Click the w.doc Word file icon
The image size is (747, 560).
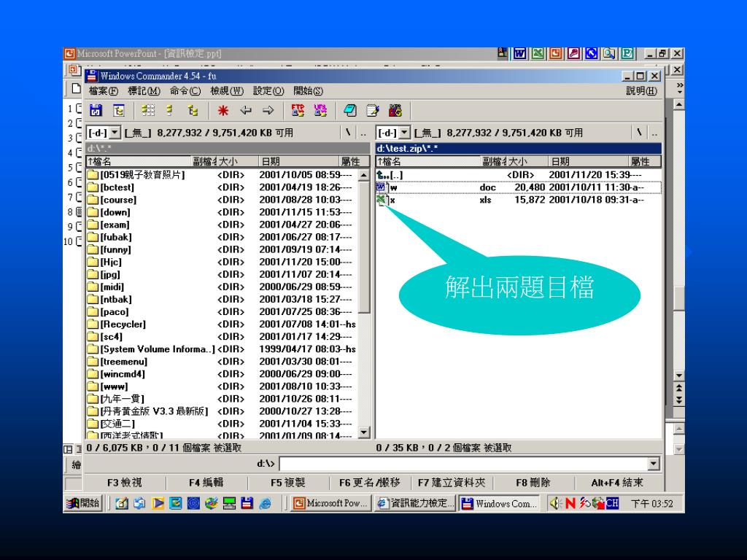coord(381,187)
